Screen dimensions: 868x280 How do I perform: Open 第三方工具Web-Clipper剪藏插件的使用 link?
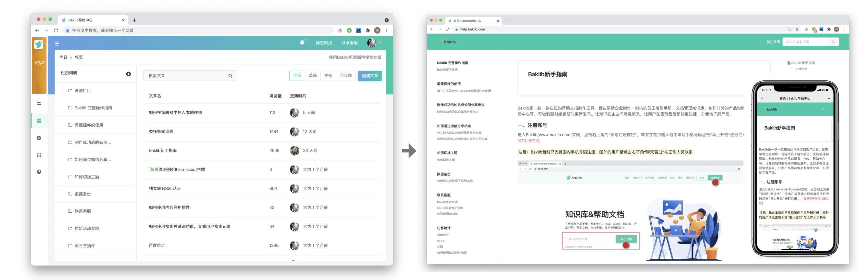(464, 91)
